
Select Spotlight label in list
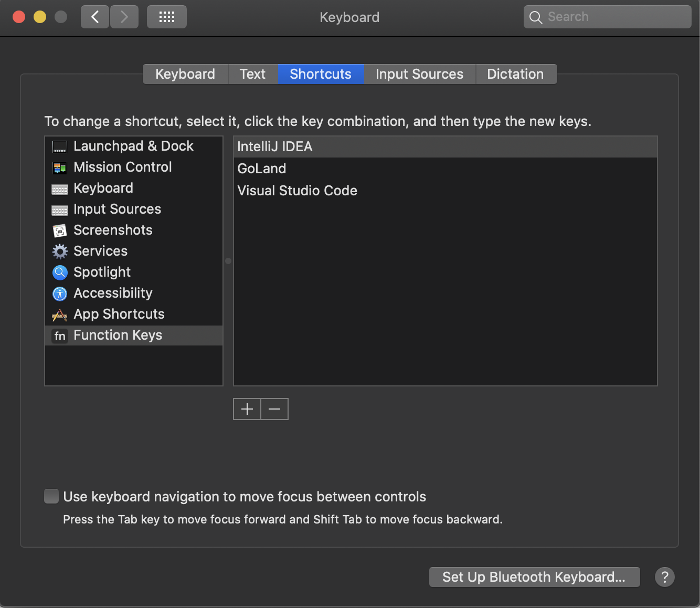(x=102, y=272)
